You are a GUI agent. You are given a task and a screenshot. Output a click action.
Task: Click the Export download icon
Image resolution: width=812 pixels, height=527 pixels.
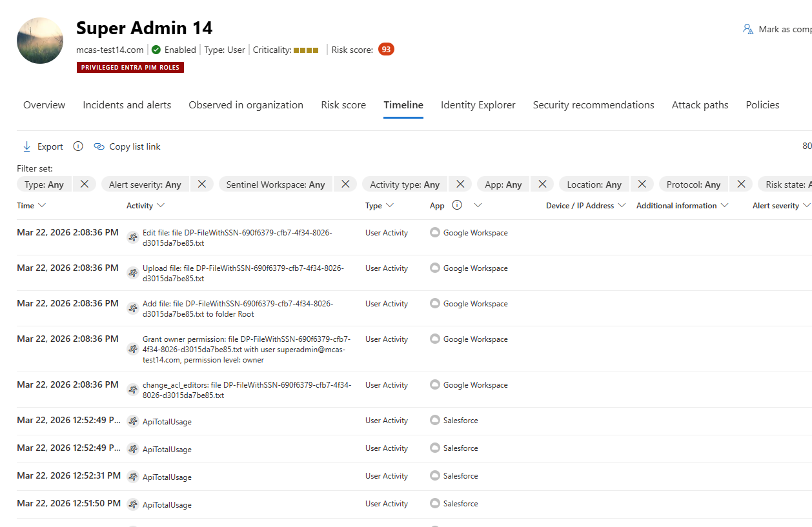[26, 146]
